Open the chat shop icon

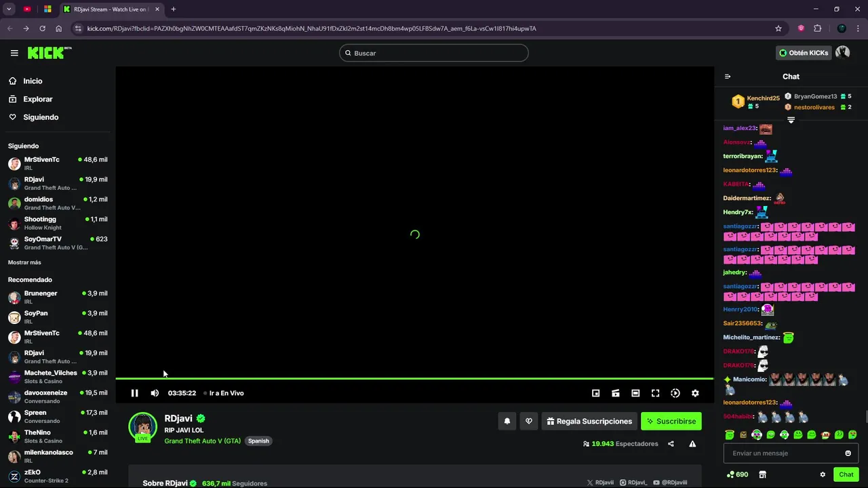click(762, 474)
